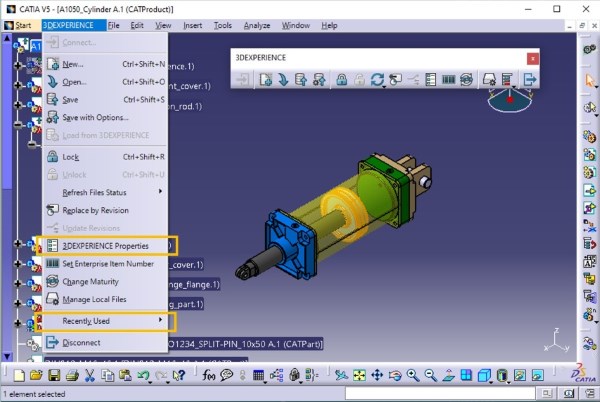Choose Lock menu entry
Screen dimensions: 600x402
[x=105, y=157]
